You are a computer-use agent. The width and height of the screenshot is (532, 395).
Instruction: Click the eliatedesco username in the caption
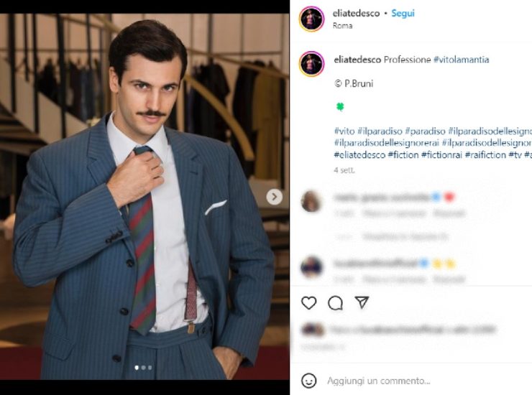[x=357, y=60]
